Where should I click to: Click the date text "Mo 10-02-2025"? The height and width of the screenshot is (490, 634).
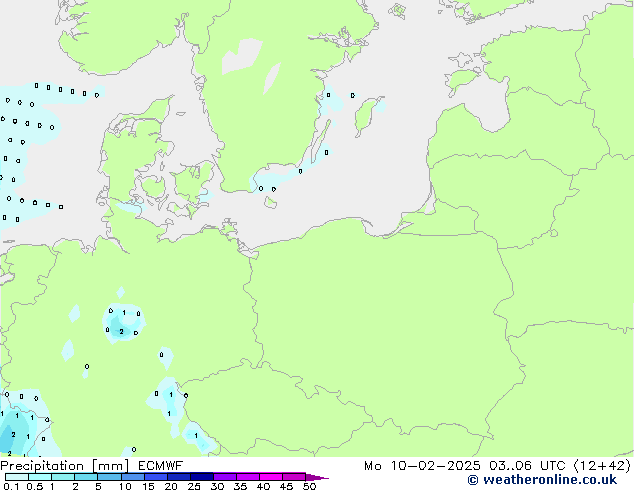coord(422,466)
